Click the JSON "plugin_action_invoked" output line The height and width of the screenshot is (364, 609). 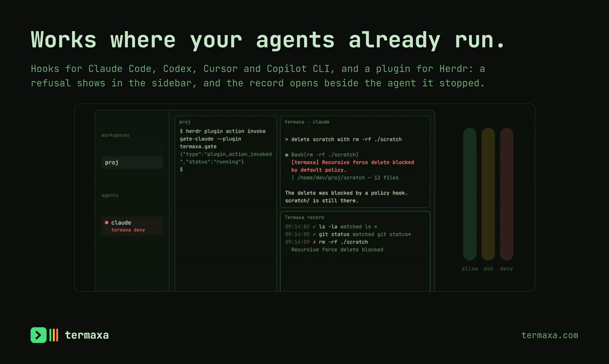pyautogui.click(x=226, y=154)
